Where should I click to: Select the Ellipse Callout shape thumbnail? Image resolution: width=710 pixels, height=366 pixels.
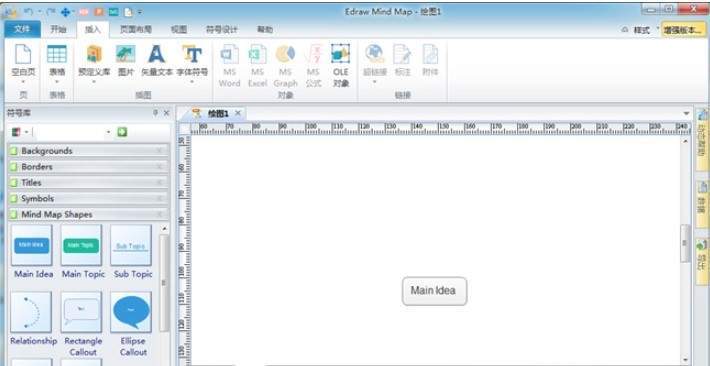click(x=131, y=312)
